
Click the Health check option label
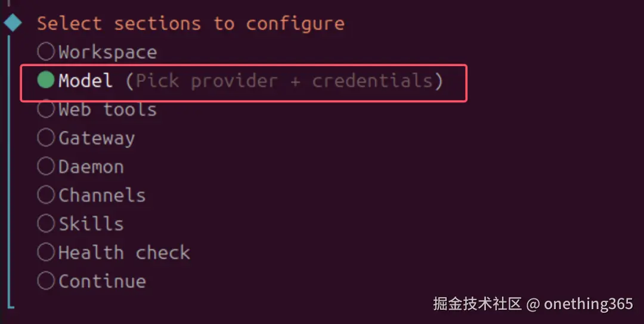pyautogui.click(x=124, y=253)
